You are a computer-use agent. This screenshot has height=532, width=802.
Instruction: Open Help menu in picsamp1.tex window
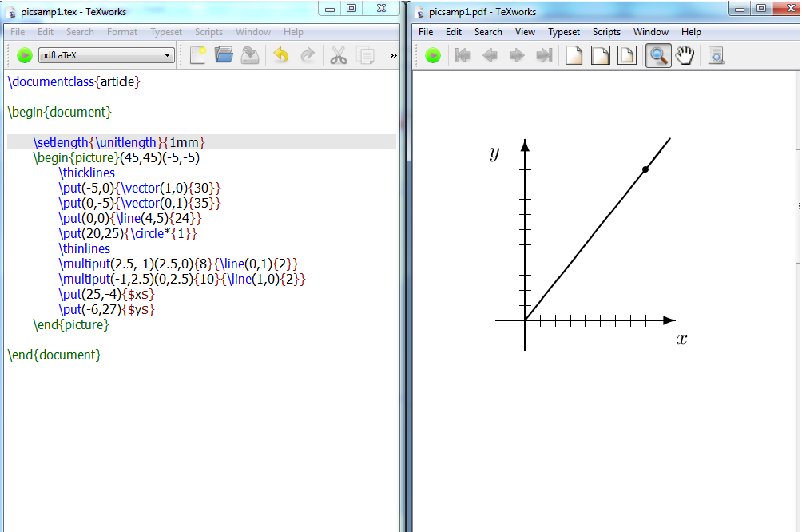click(x=293, y=32)
